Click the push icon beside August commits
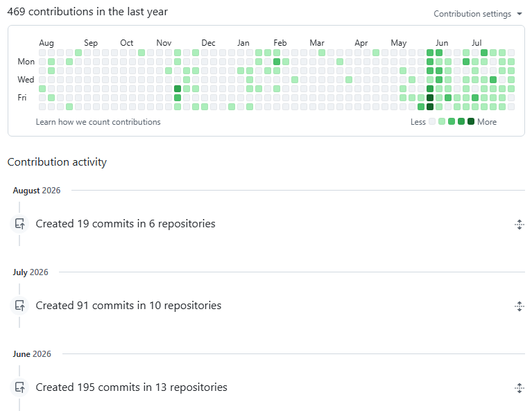532x411 pixels. [x=19, y=224]
